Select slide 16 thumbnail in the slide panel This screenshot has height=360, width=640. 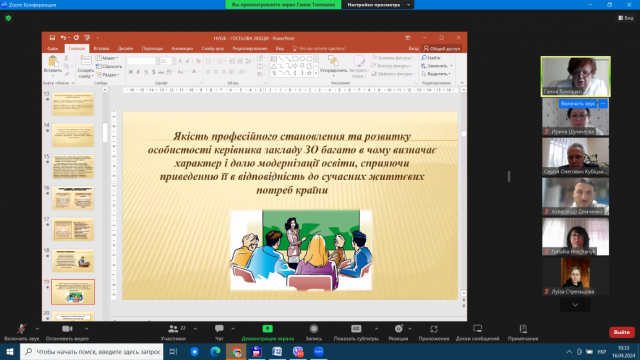[73, 198]
